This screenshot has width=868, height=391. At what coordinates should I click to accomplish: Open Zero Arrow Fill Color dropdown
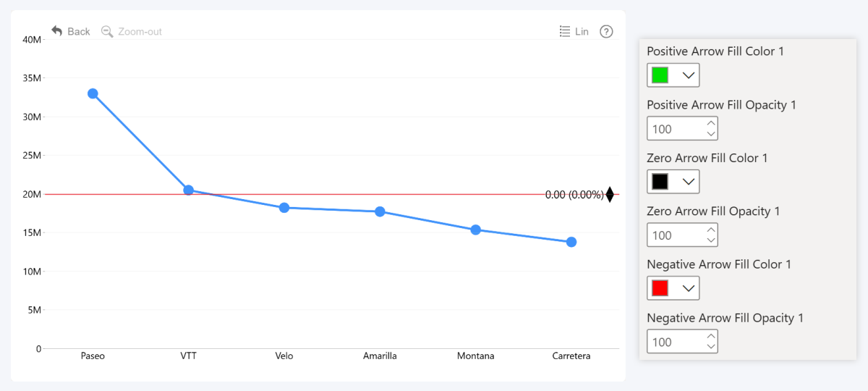coord(689,182)
